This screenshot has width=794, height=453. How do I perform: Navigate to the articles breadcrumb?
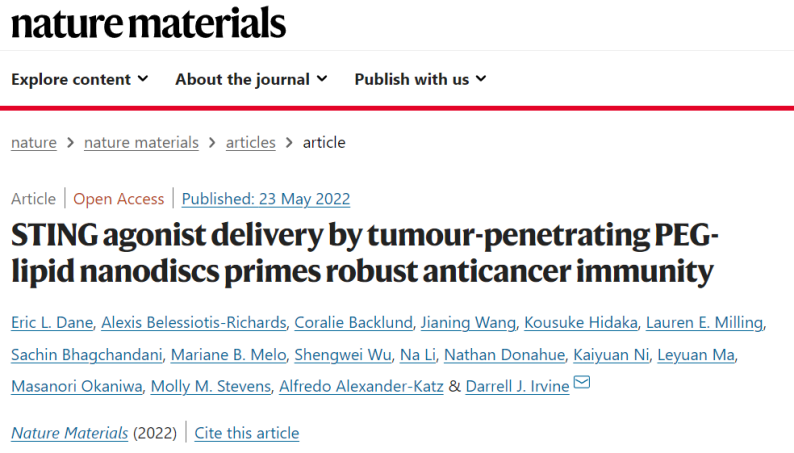[251, 143]
